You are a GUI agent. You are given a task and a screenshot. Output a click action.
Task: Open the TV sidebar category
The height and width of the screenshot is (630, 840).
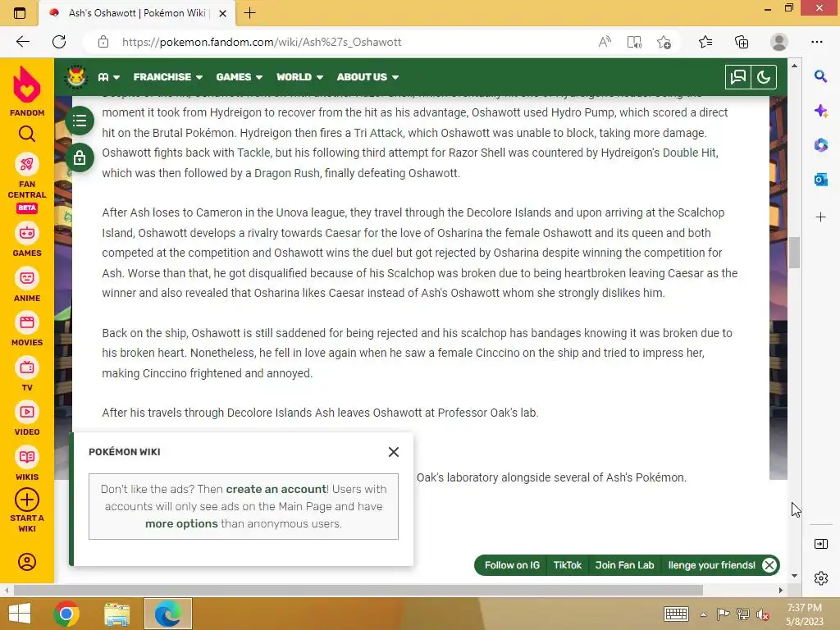pyautogui.click(x=27, y=374)
